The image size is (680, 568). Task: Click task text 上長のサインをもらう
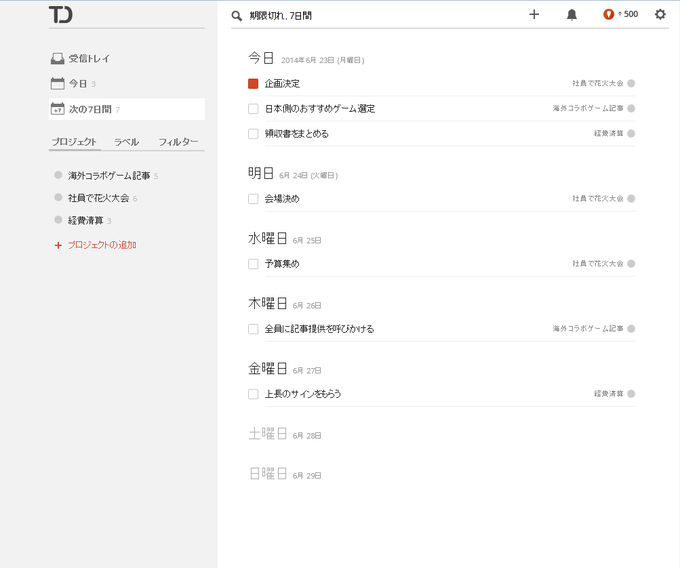click(x=303, y=394)
